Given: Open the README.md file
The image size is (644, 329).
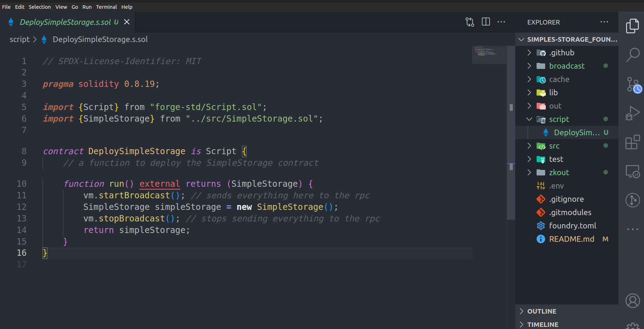Looking at the screenshot, I should click(567, 239).
